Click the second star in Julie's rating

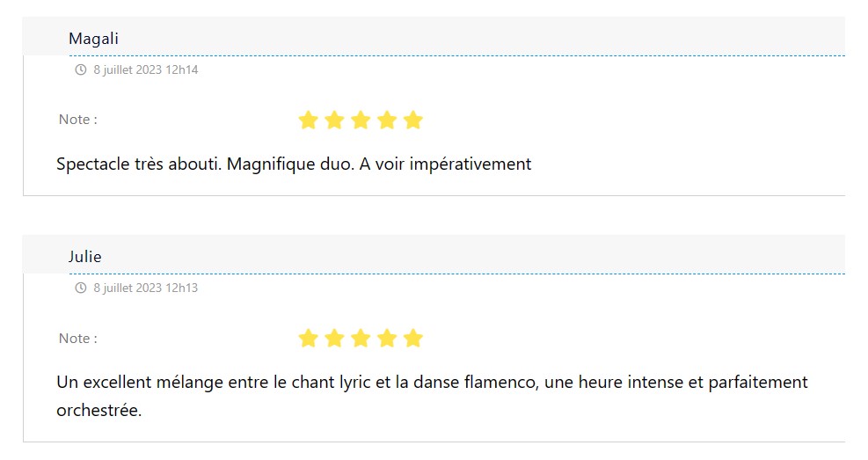coord(334,339)
